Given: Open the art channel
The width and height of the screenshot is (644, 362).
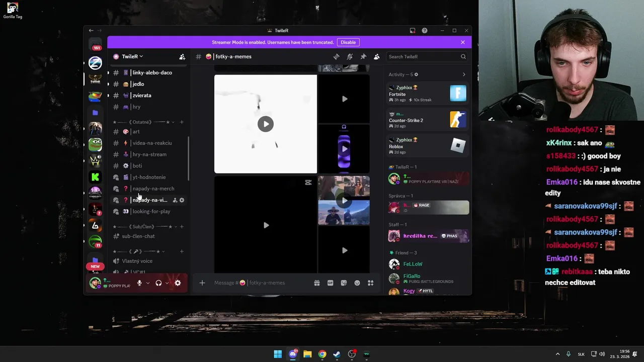Looking at the screenshot, I should [148, 132].
